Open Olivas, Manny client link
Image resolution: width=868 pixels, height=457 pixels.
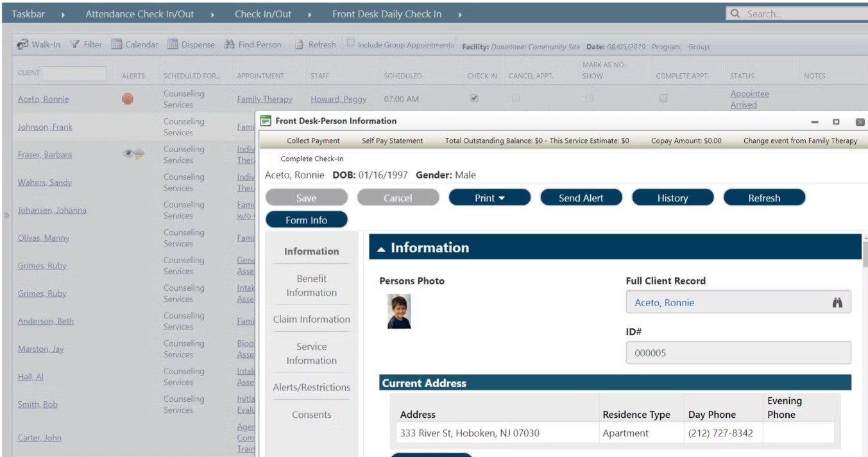click(x=44, y=237)
